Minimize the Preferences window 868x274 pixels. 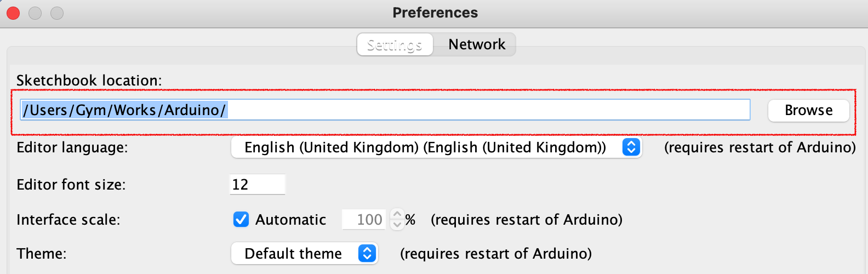(x=35, y=13)
